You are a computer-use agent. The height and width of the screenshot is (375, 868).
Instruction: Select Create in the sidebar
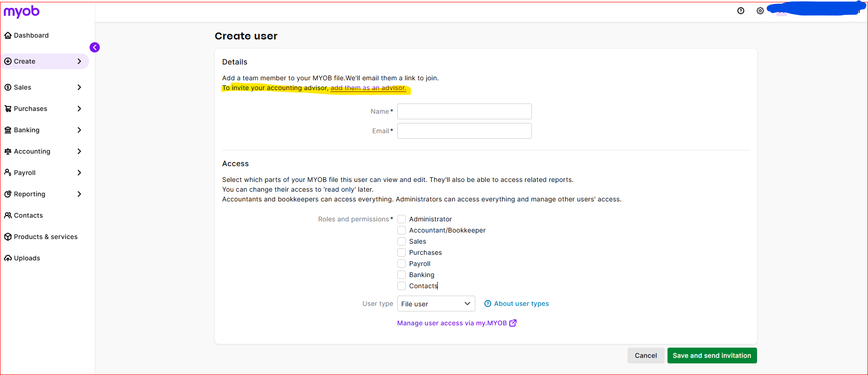pyautogui.click(x=45, y=61)
